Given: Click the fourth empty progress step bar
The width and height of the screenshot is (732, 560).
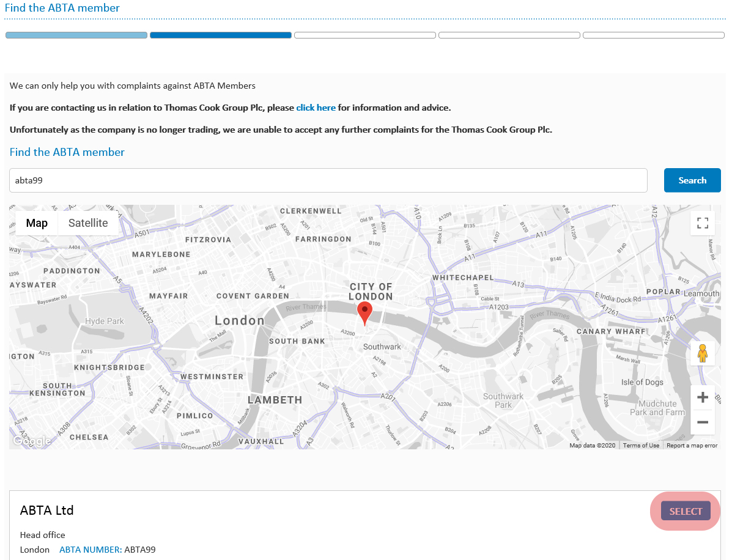Looking at the screenshot, I should [x=509, y=35].
